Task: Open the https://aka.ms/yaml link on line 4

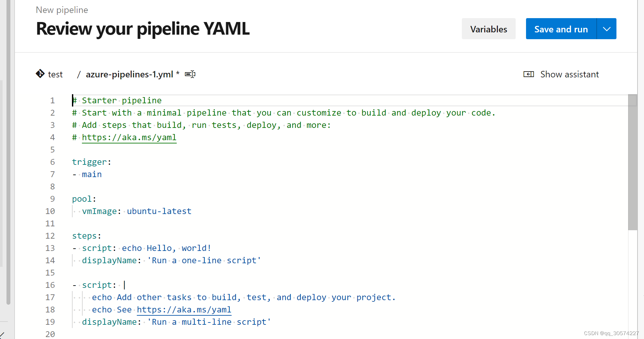Action: coord(129,137)
